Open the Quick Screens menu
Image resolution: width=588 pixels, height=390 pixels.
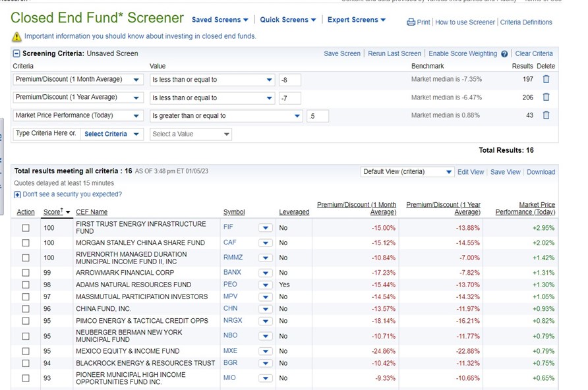[x=288, y=20]
